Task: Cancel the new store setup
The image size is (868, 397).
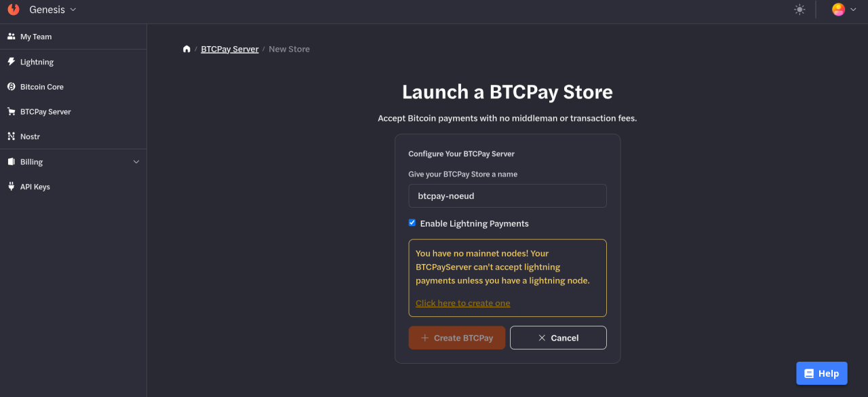Action: [558, 338]
